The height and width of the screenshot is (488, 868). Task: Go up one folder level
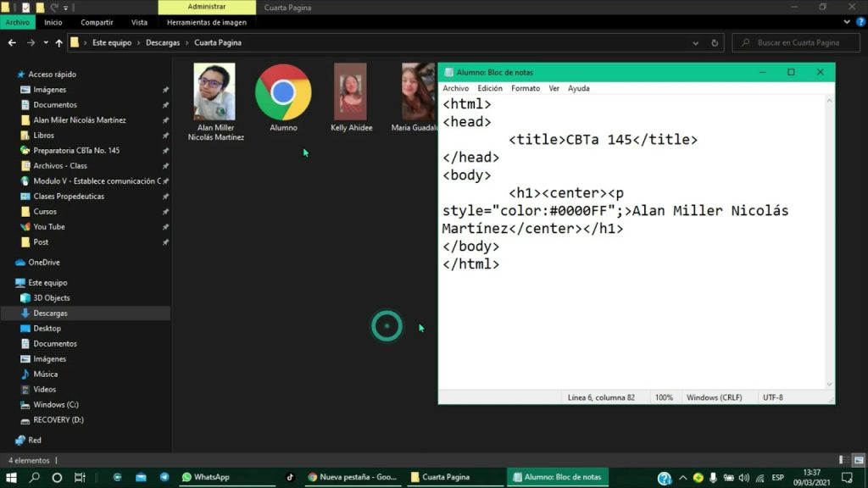tap(58, 42)
